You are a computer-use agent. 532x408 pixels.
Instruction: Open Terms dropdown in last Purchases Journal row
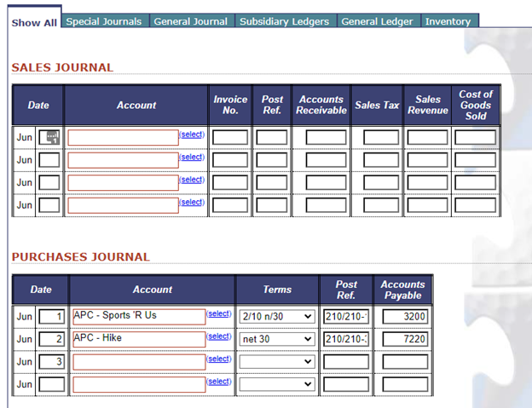(x=277, y=384)
